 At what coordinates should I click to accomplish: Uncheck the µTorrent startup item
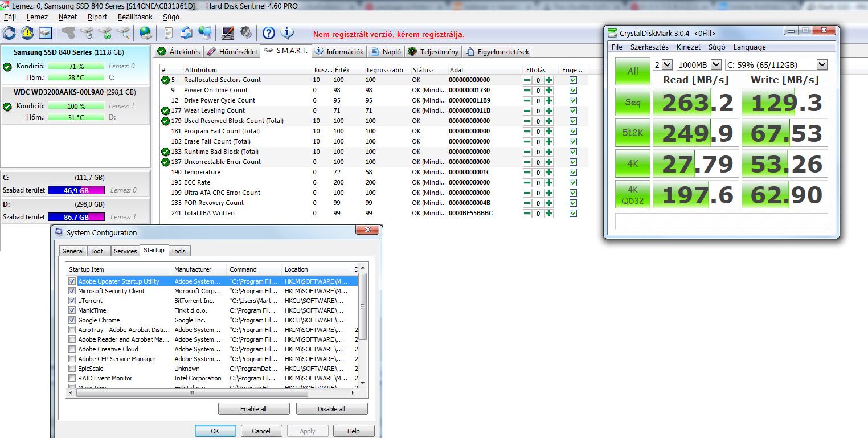pyautogui.click(x=72, y=301)
